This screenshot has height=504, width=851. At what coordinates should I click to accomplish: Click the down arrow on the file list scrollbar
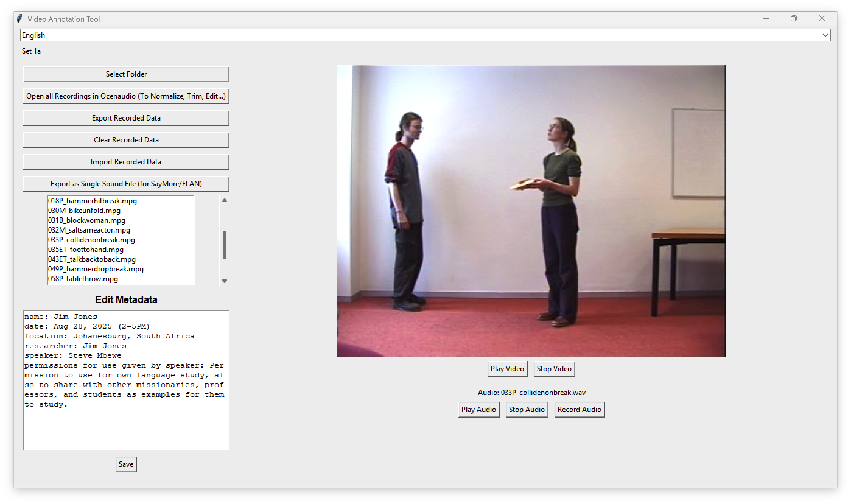tap(224, 281)
